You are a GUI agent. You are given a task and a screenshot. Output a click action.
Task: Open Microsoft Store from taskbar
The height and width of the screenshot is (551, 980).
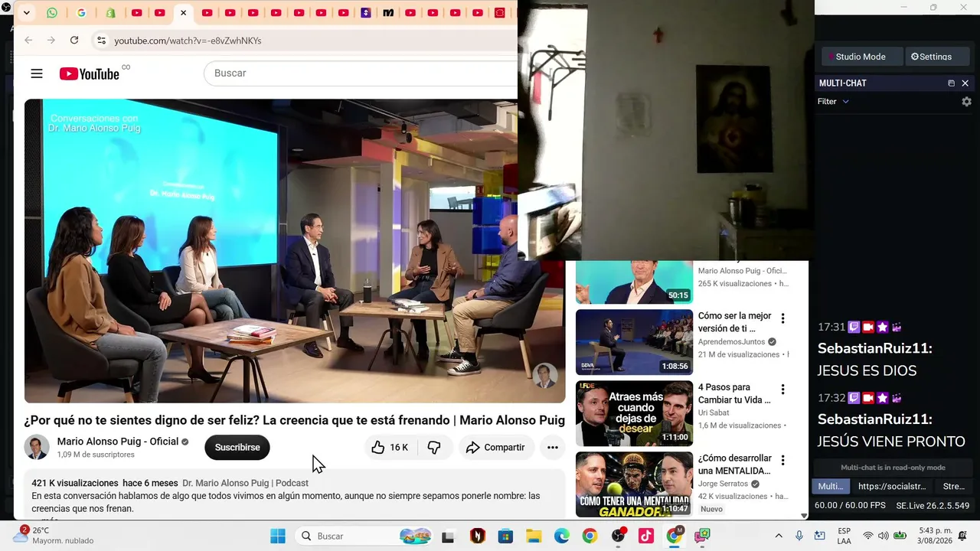(x=505, y=536)
